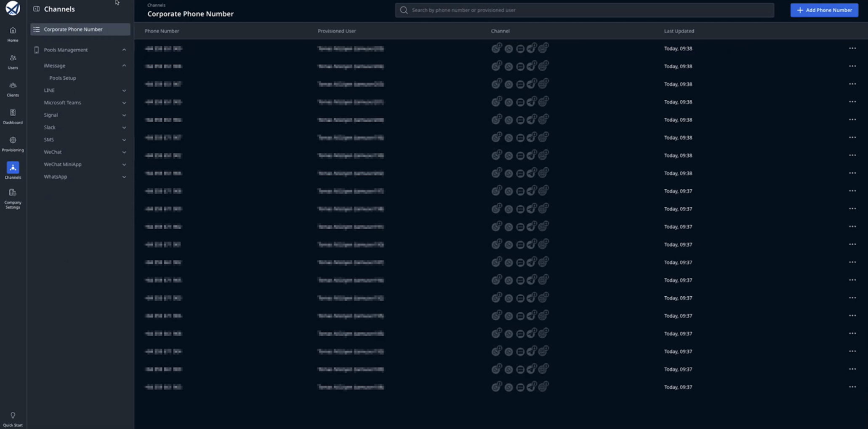Screen dimensions: 868x429
Task: Expand the Slack group chevron
Action: pyautogui.click(x=124, y=127)
